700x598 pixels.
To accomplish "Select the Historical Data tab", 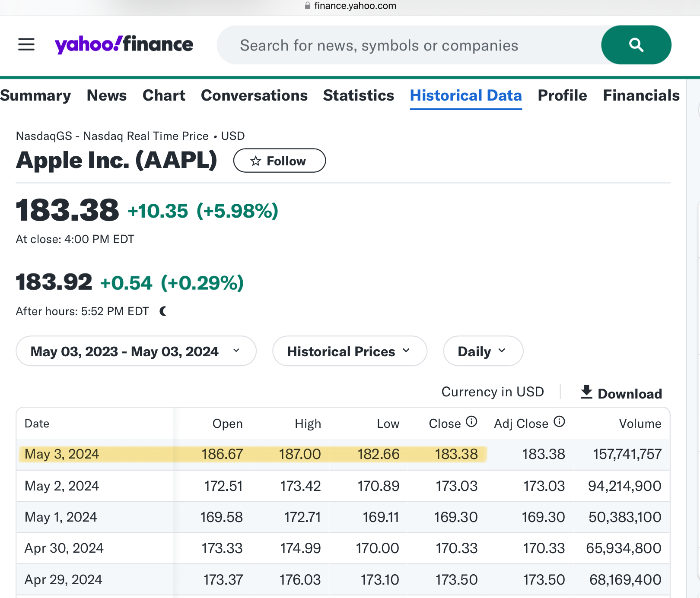I will [466, 95].
